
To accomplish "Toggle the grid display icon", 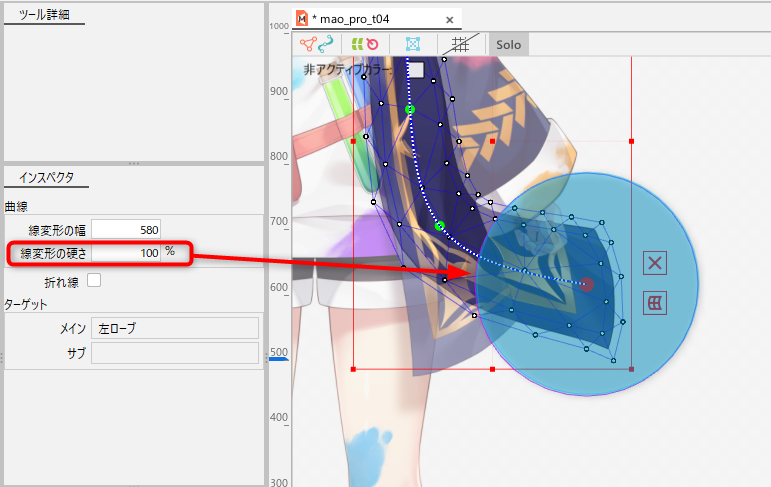I will coord(460,44).
